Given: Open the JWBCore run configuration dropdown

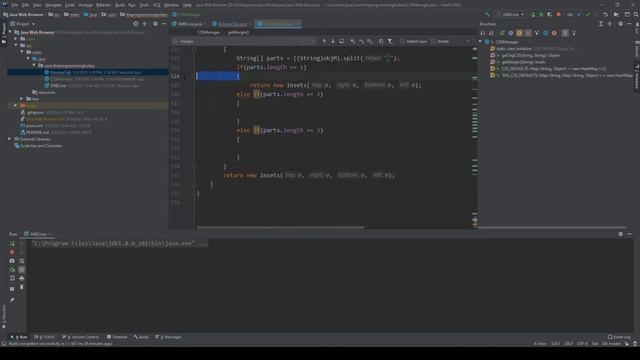Looking at the screenshot, I should (x=510, y=14).
